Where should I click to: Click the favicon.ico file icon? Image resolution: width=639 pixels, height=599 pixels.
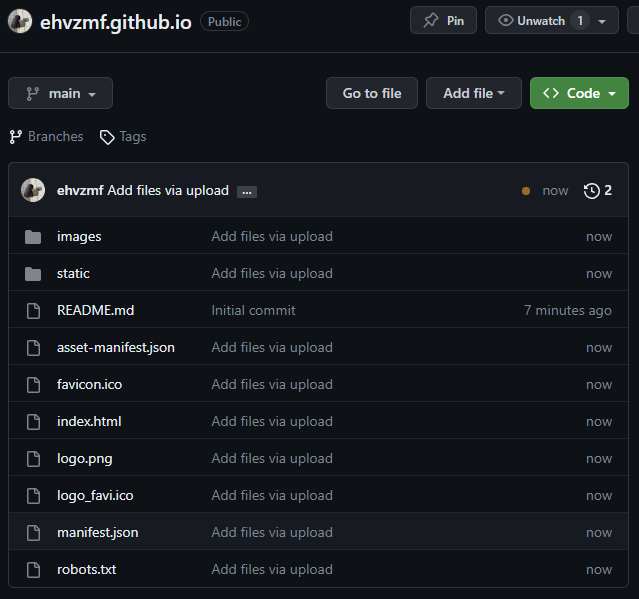33,385
